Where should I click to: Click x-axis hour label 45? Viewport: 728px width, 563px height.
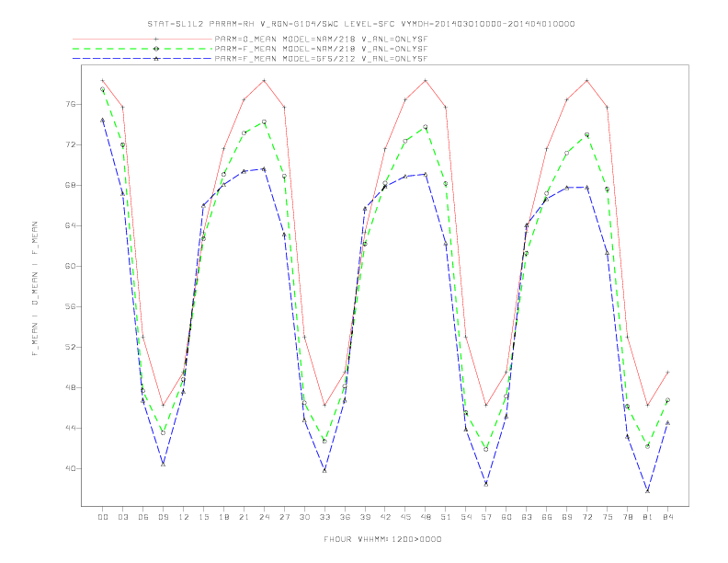(x=405, y=517)
